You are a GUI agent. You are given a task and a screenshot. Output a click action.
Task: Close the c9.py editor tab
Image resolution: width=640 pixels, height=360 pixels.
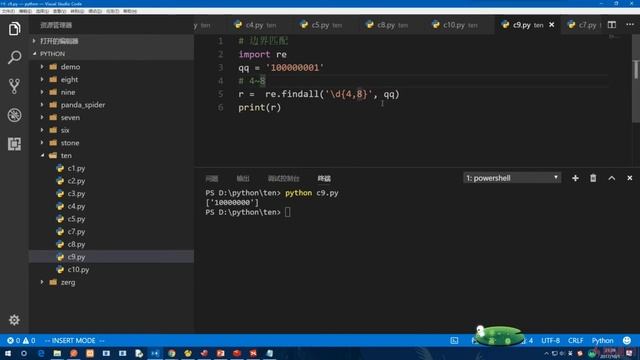(x=551, y=25)
